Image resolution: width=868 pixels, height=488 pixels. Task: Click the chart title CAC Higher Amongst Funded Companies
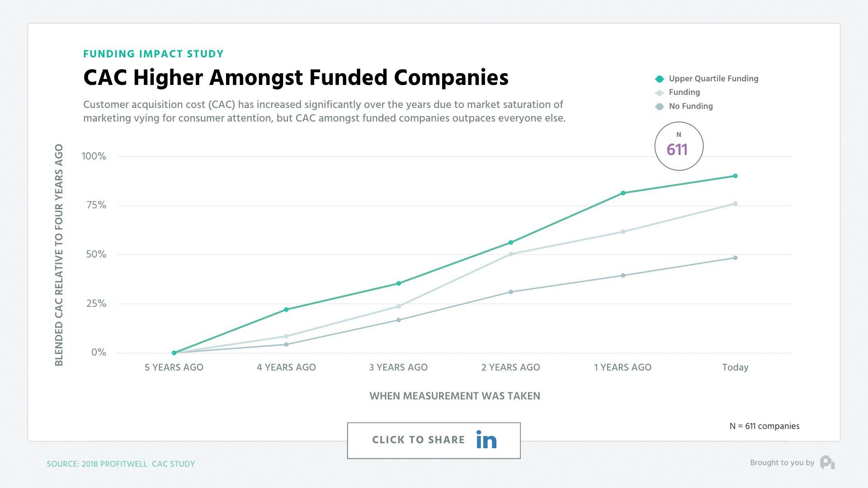[x=296, y=77]
